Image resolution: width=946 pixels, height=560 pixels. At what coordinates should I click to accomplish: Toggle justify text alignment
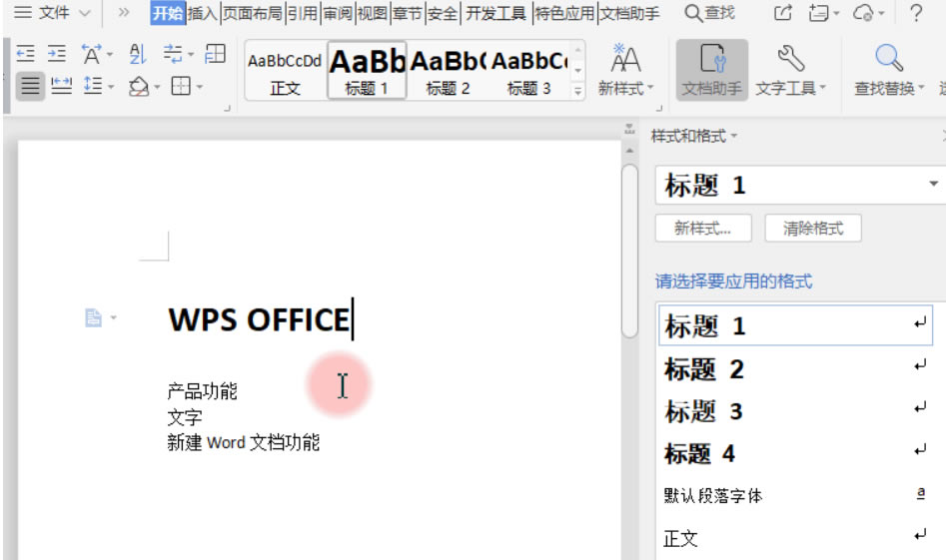click(31, 87)
